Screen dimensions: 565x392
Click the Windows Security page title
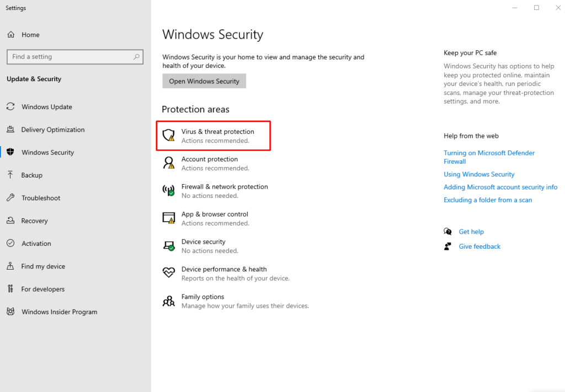point(212,35)
